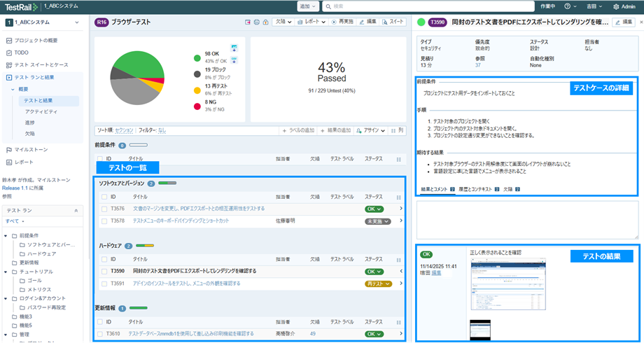Open Admin settings via the gear icon
Screen dimensions: 644x348
616,6
